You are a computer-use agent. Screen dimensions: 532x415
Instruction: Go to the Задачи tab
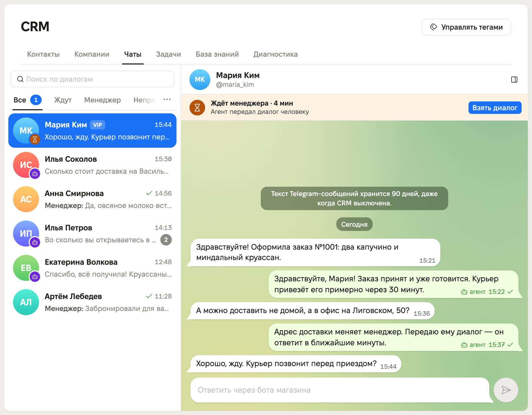point(169,54)
